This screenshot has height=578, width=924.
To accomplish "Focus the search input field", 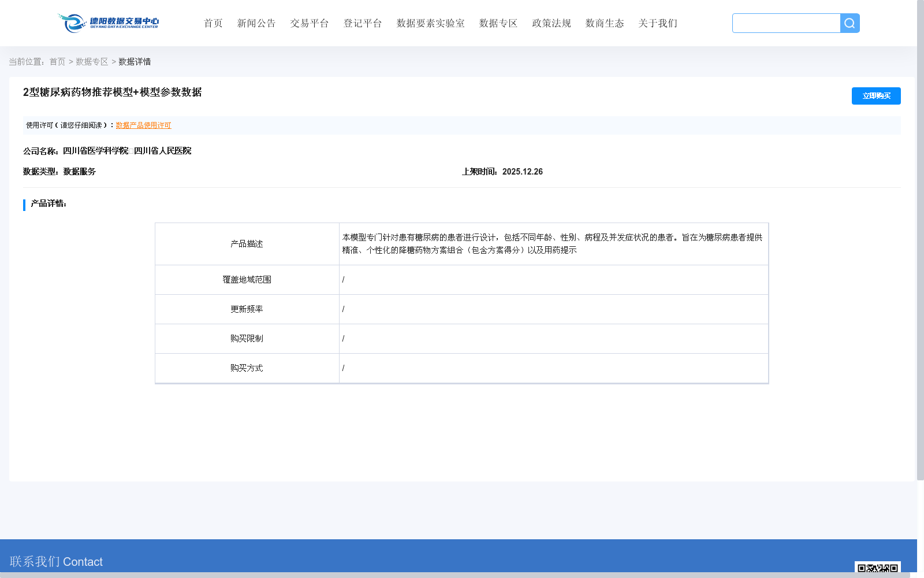I will [786, 23].
